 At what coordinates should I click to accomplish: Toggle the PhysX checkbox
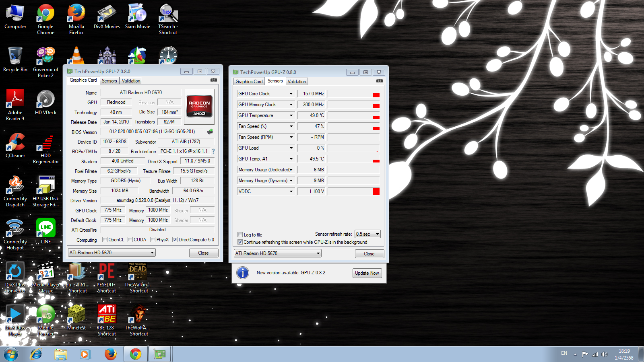[153, 240]
